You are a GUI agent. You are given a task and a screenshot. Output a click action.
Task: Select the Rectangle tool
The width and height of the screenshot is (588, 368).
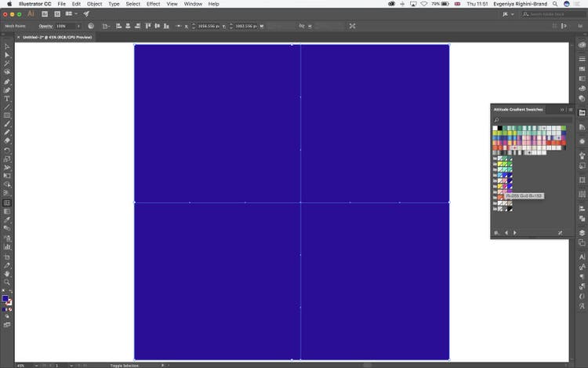tap(7, 115)
